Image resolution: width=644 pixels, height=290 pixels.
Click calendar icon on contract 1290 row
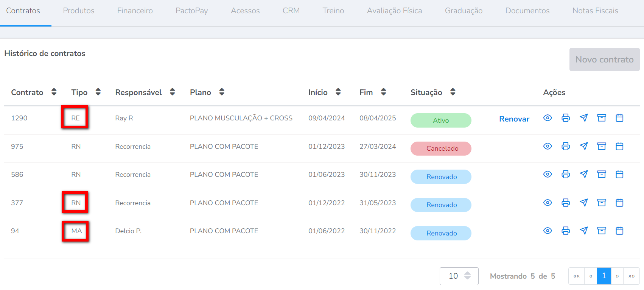[x=619, y=118]
